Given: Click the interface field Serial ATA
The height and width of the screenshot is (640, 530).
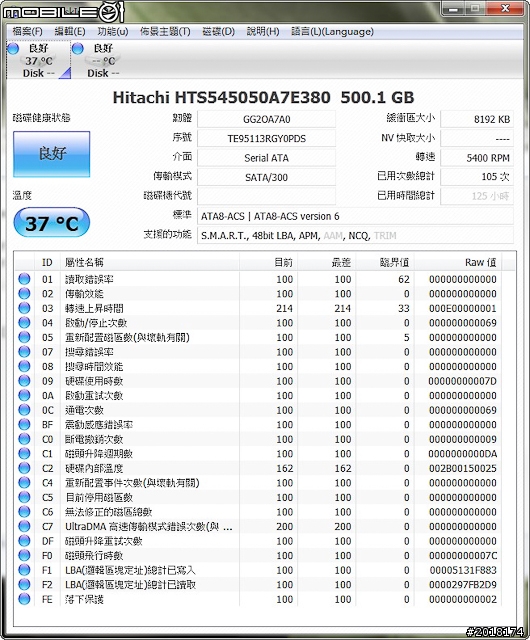Looking at the screenshot, I should 266,158.
